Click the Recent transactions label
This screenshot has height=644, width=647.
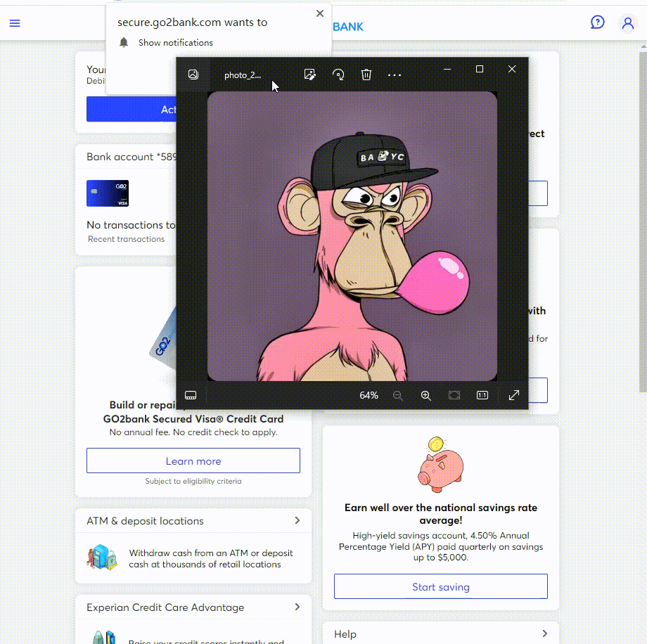tap(127, 239)
